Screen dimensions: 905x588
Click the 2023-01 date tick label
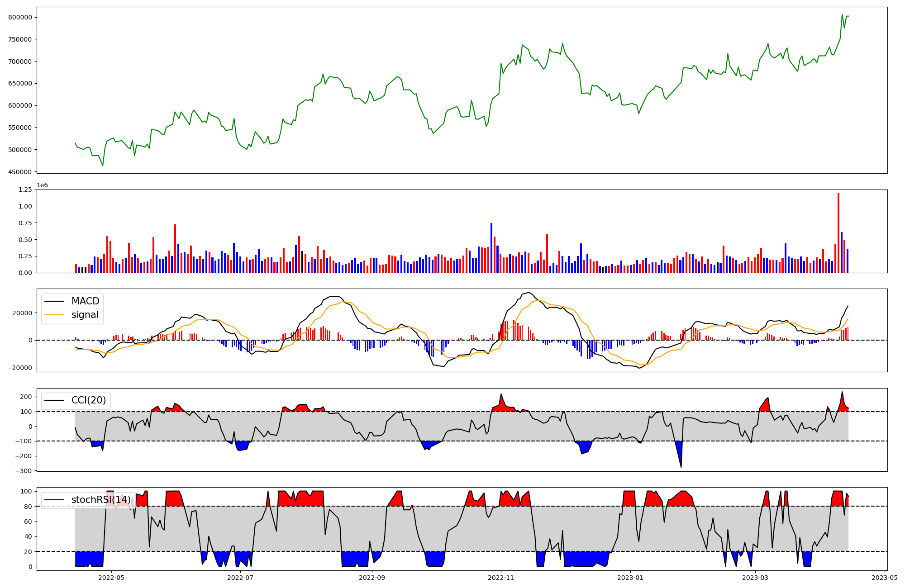(630, 577)
